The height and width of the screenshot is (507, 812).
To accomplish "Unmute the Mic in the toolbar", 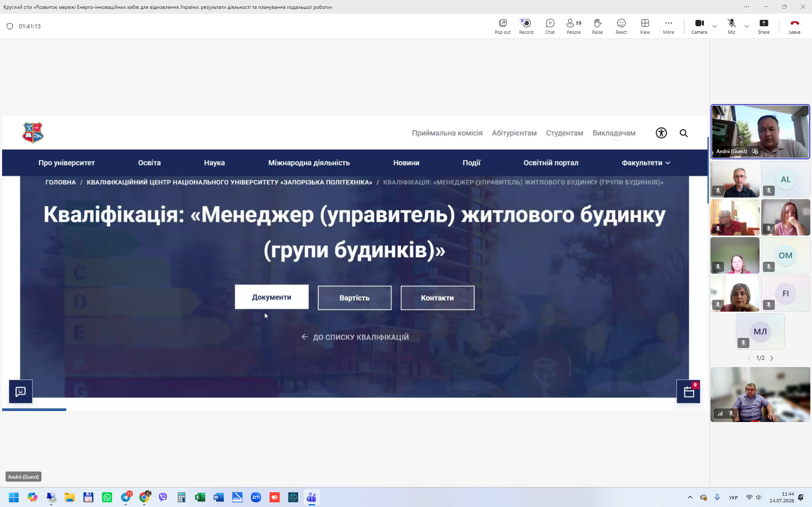I will (731, 26).
